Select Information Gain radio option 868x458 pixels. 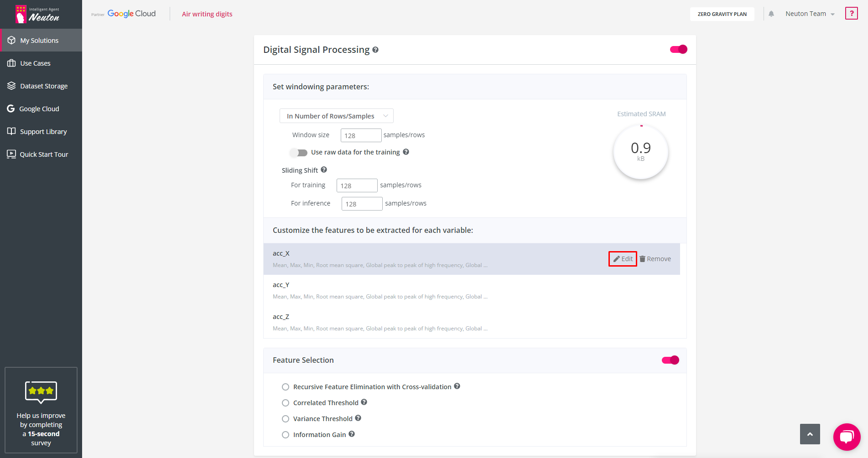[x=286, y=435]
